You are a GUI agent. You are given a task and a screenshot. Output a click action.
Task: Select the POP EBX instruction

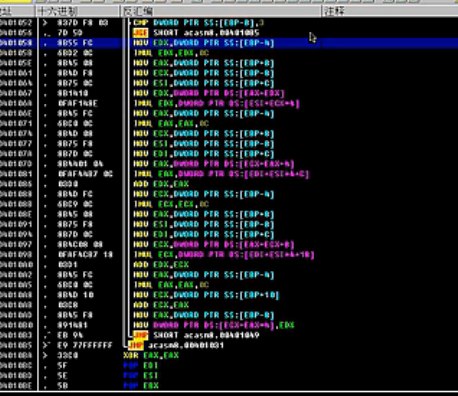(141, 386)
